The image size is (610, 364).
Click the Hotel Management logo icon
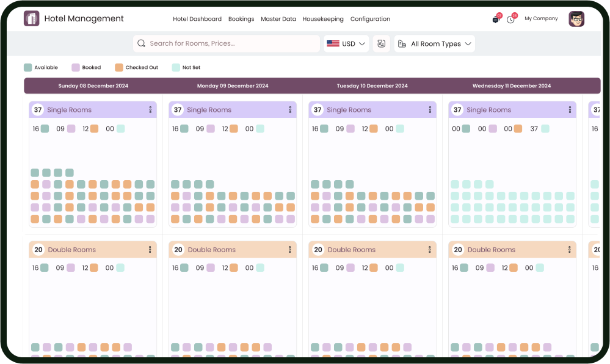pyautogui.click(x=31, y=19)
